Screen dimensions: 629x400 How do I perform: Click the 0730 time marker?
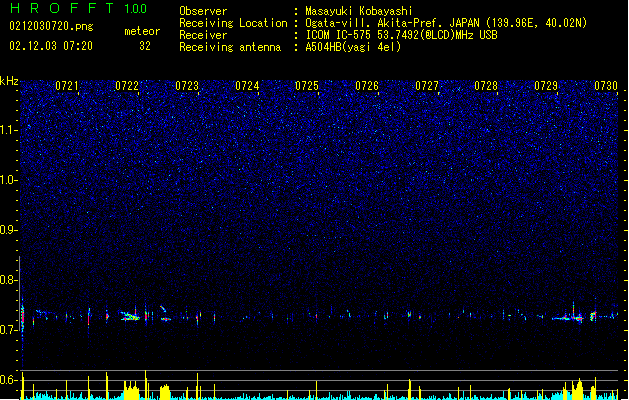tap(606, 86)
